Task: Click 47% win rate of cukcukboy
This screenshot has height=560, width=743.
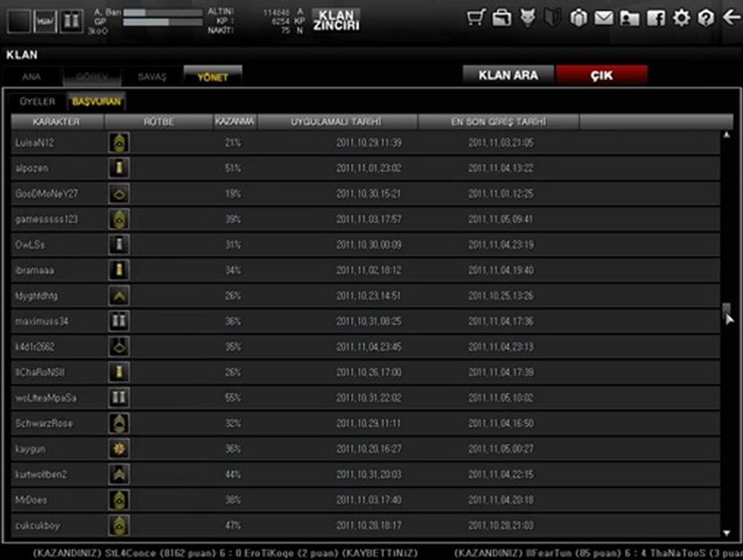Action: (x=233, y=526)
